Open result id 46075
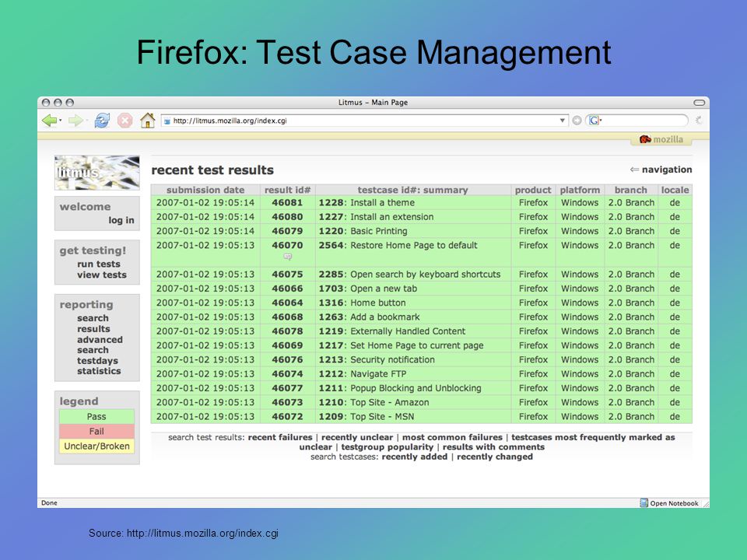The width and height of the screenshot is (747, 560). click(x=287, y=275)
